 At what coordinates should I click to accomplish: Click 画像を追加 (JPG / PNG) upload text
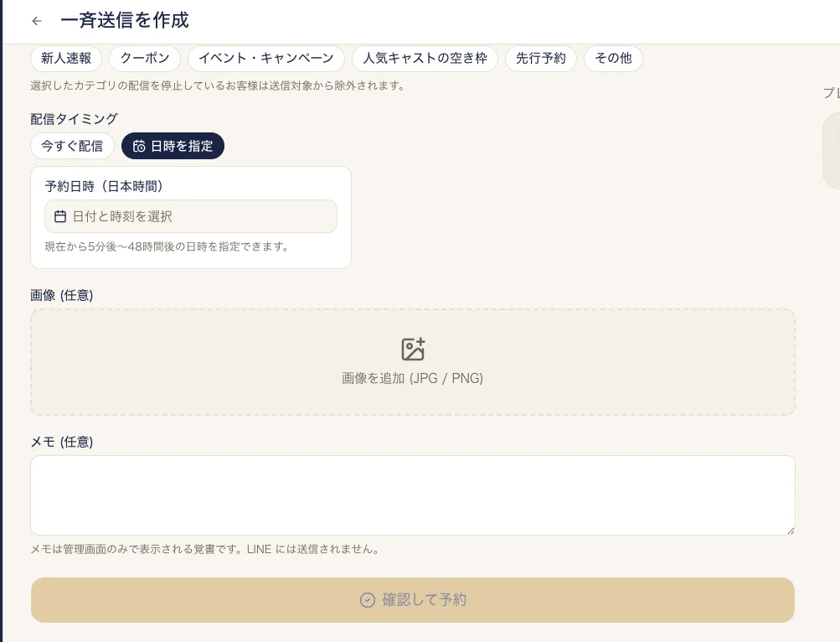(x=413, y=378)
